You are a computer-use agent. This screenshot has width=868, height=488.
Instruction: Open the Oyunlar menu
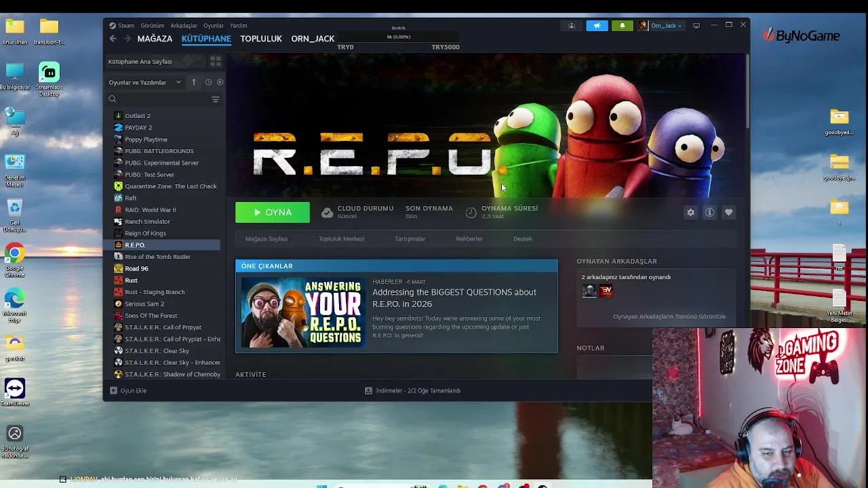click(x=214, y=26)
